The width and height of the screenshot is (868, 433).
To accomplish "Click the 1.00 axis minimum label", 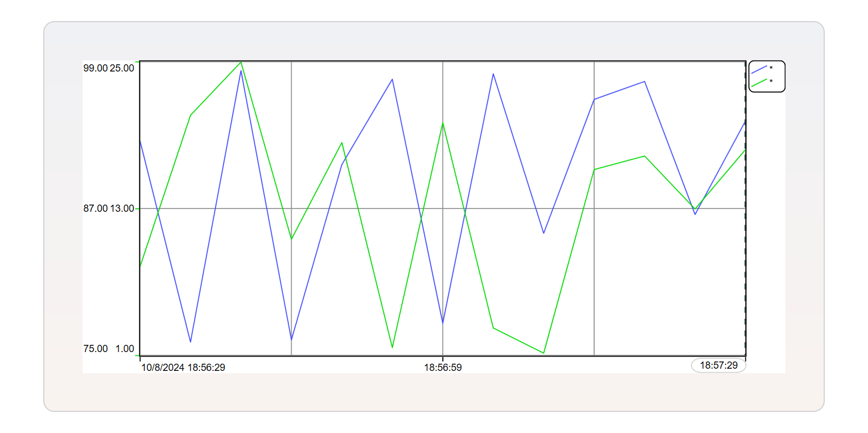I will point(125,349).
